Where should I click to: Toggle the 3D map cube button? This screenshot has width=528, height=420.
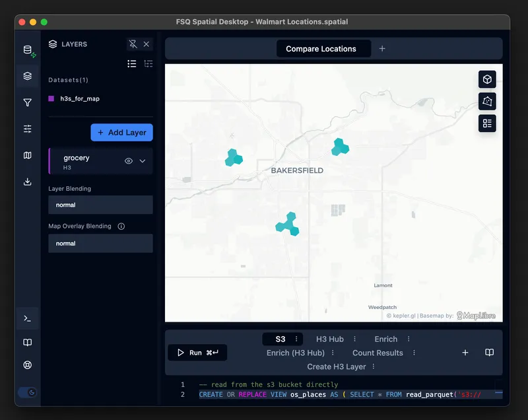[487, 79]
